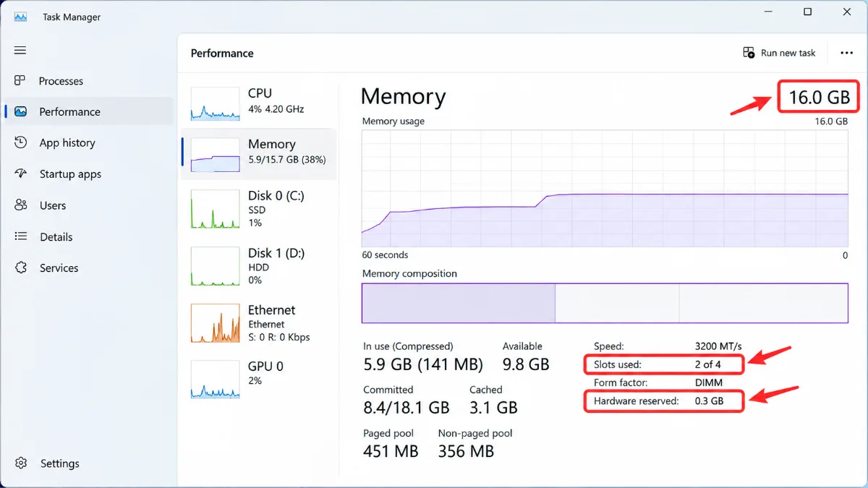Click the Ethernet label in resource list
868x488 pixels.
click(x=271, y=310)
